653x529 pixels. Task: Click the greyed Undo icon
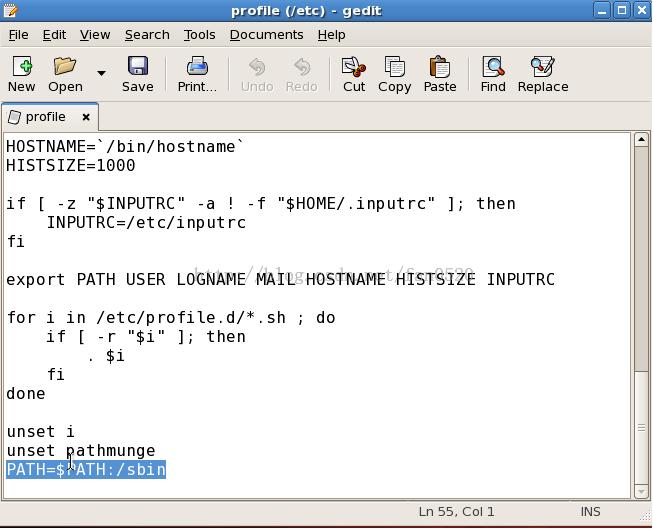coord(257,67)
